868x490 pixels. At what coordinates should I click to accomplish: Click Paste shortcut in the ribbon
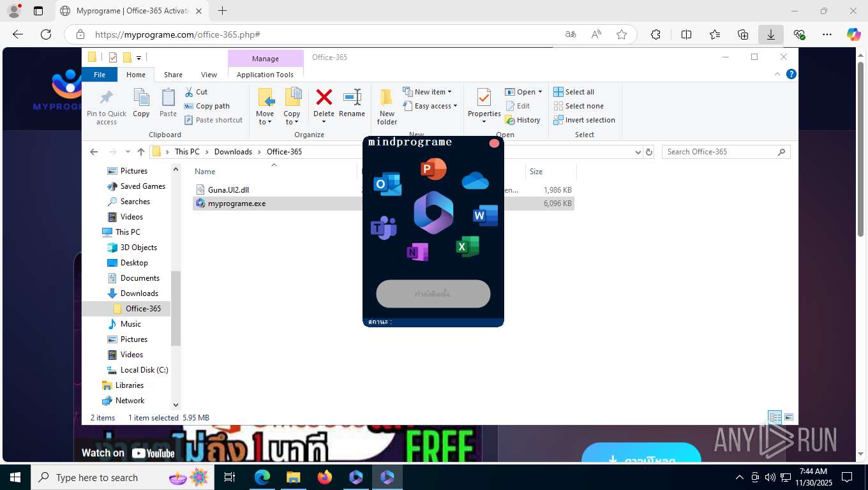pyautogui.click(x=213, y=120)
